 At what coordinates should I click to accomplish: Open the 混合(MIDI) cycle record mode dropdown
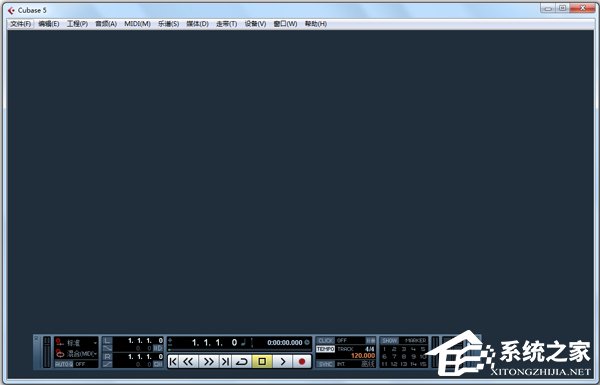[x=77, y=353]
